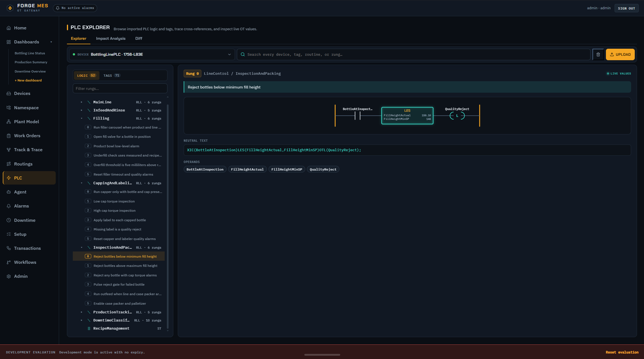
Task: Click the RecipeManagement structured text icon
Action: click(89, 328)
